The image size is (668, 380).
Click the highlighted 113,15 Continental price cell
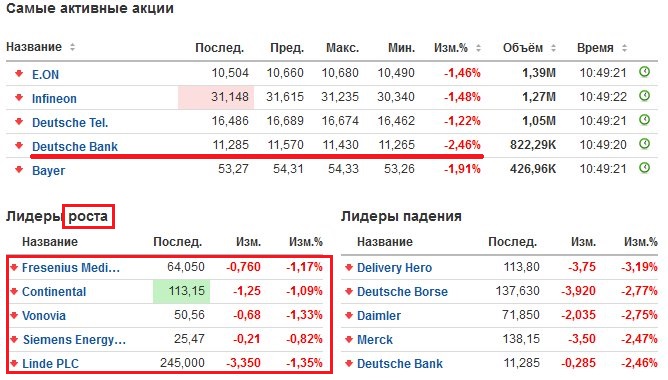coord(181,291)
